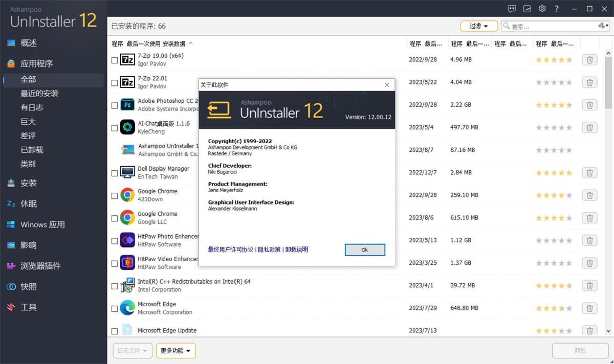Open the 日志文件 dropdown
Screen dimensions: 614x364
point(133,351)
